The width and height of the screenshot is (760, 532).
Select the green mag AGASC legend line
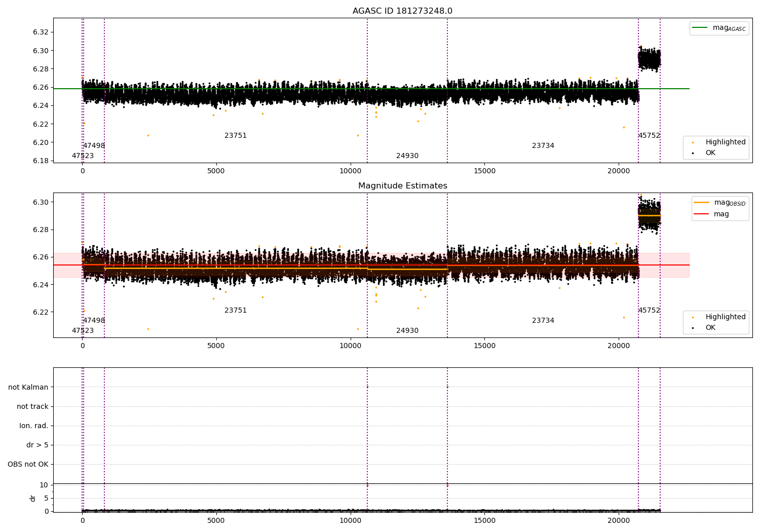coord(700,27)
